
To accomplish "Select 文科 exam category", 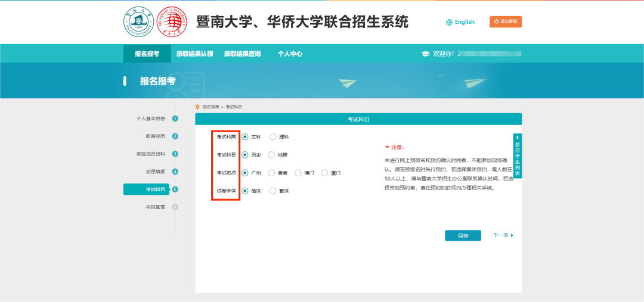I will 245,137.
